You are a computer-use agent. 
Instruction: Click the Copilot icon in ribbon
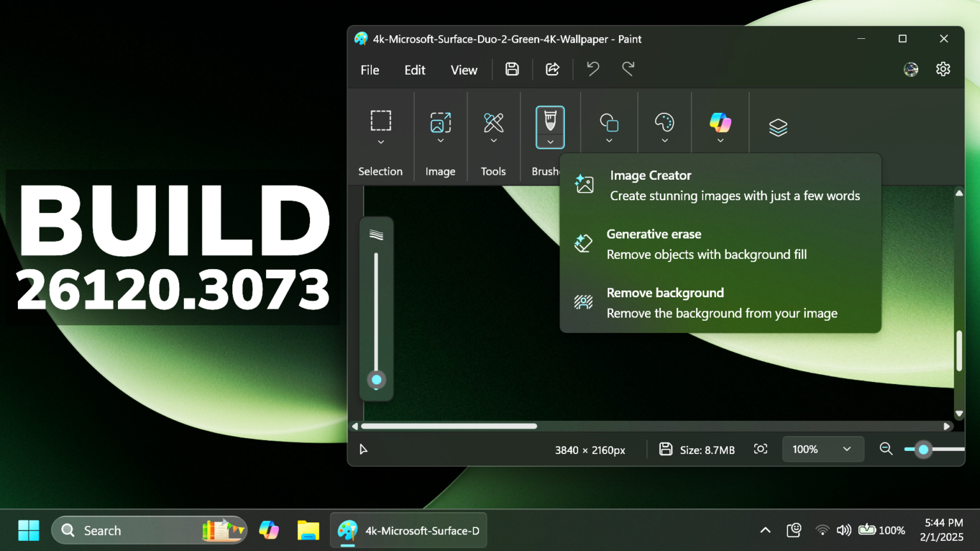pos(720,122)
